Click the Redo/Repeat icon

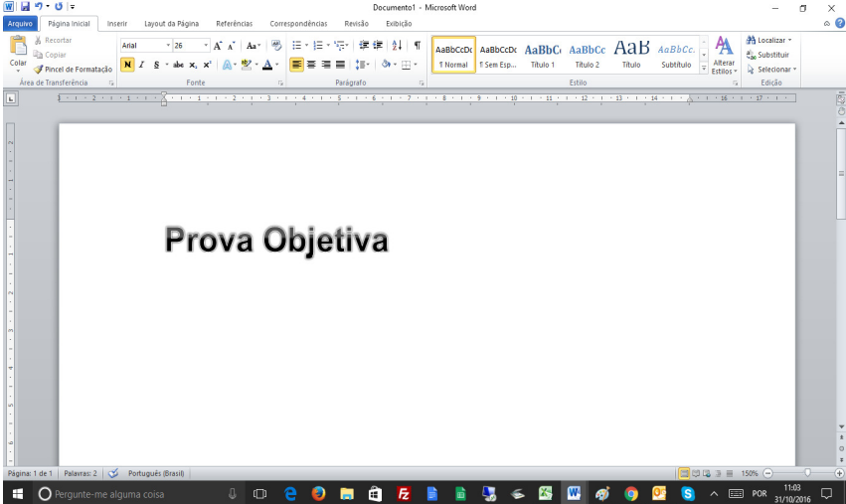[x=59, y=7]
